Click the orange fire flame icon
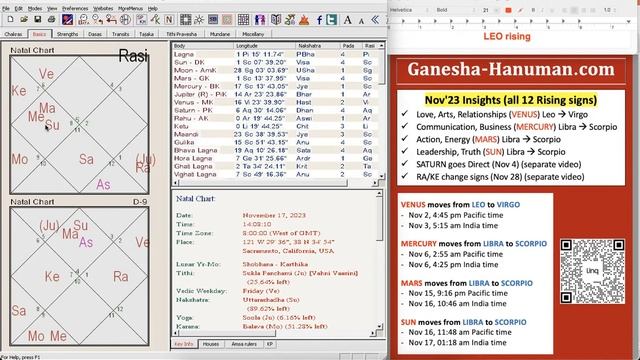640x360 pixels. [x=304, y=20]
